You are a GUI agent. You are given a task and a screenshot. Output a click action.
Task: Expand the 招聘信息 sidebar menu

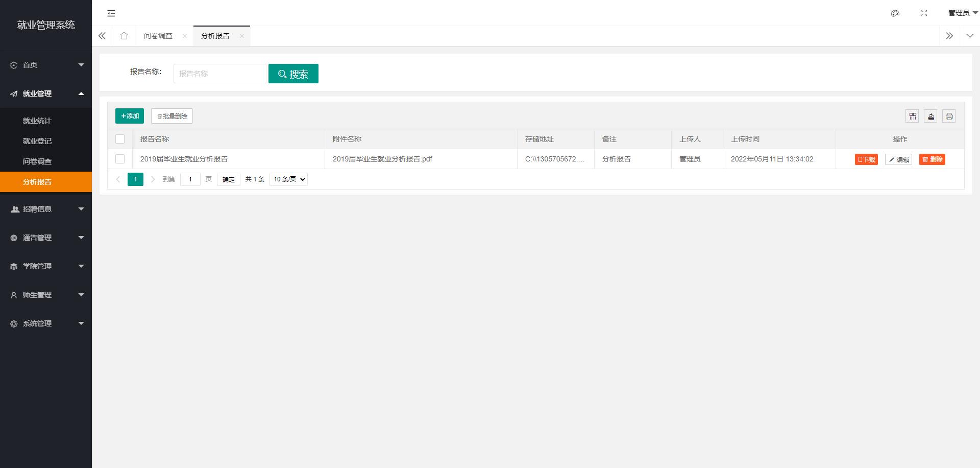click(46, 209)
